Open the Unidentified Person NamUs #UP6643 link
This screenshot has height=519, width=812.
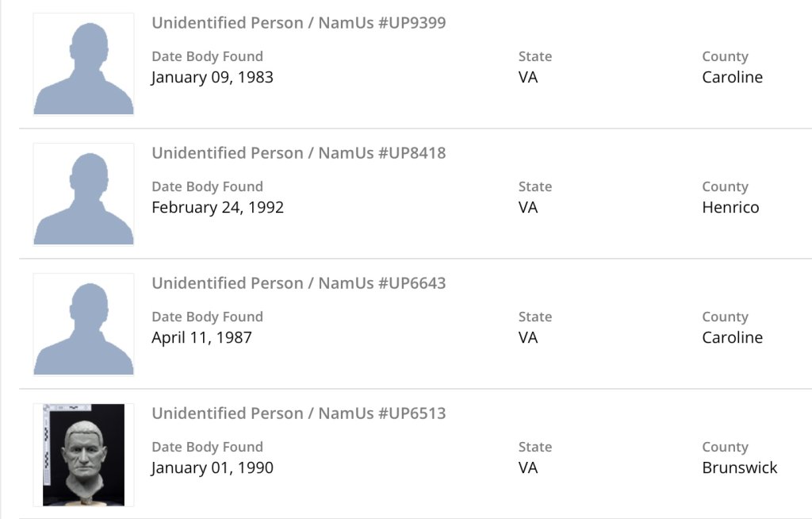(299, 283)
